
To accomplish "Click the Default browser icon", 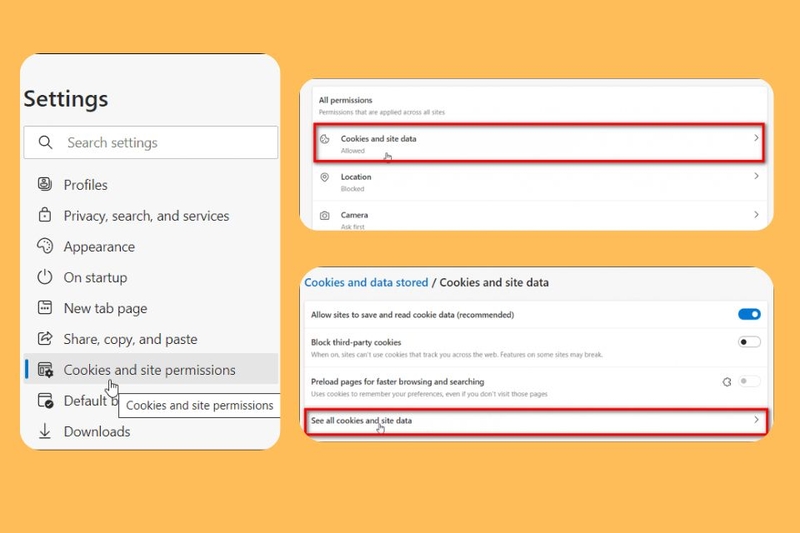I will tap(45, 401).
